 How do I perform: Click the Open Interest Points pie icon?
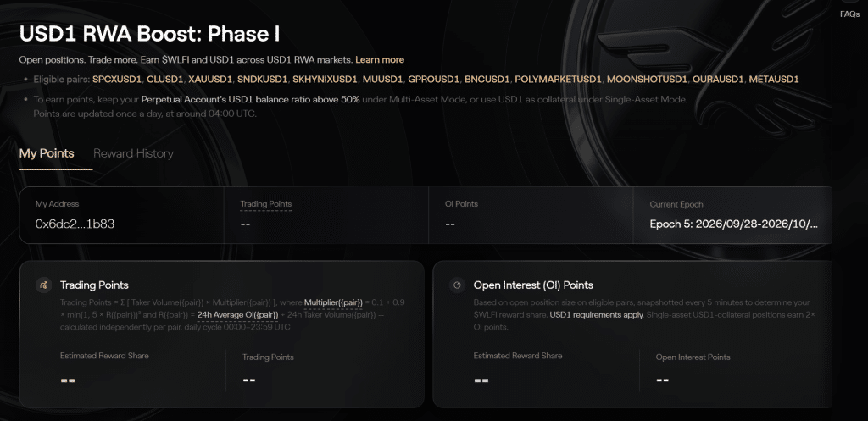click(457, 285)
